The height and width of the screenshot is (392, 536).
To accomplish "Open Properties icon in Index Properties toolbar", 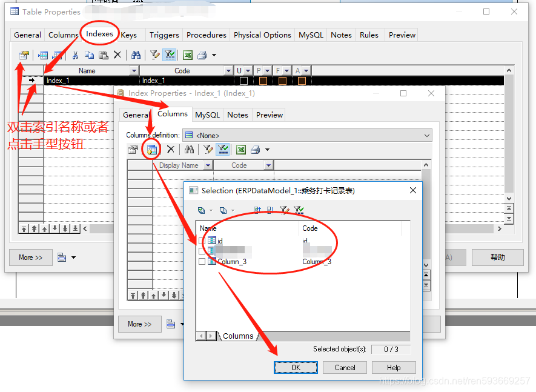I will 133,150.
